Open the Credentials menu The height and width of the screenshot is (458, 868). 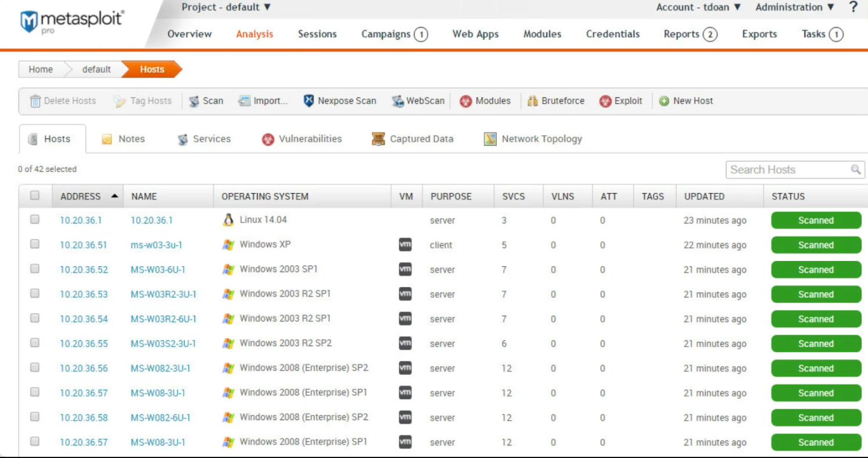tap(613, 34)
